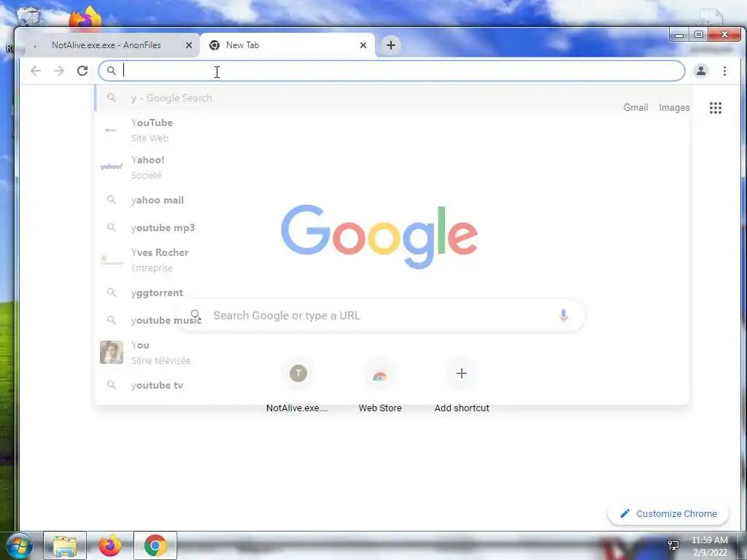
Task: Open a new tab with plus button
Action: (391, 45)
